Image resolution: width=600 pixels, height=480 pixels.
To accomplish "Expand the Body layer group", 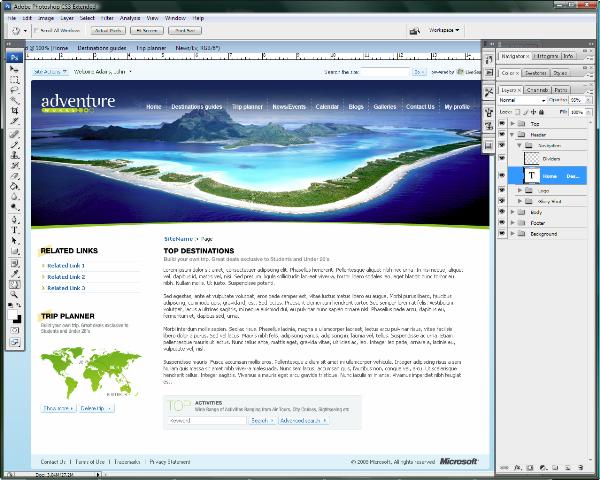I will point(513,212).
